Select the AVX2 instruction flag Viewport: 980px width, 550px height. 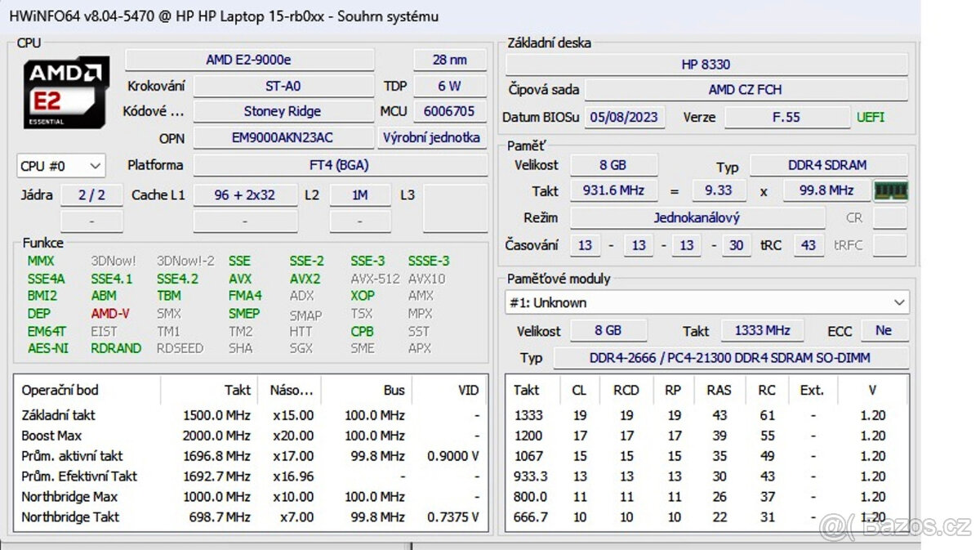click(304, 278)
